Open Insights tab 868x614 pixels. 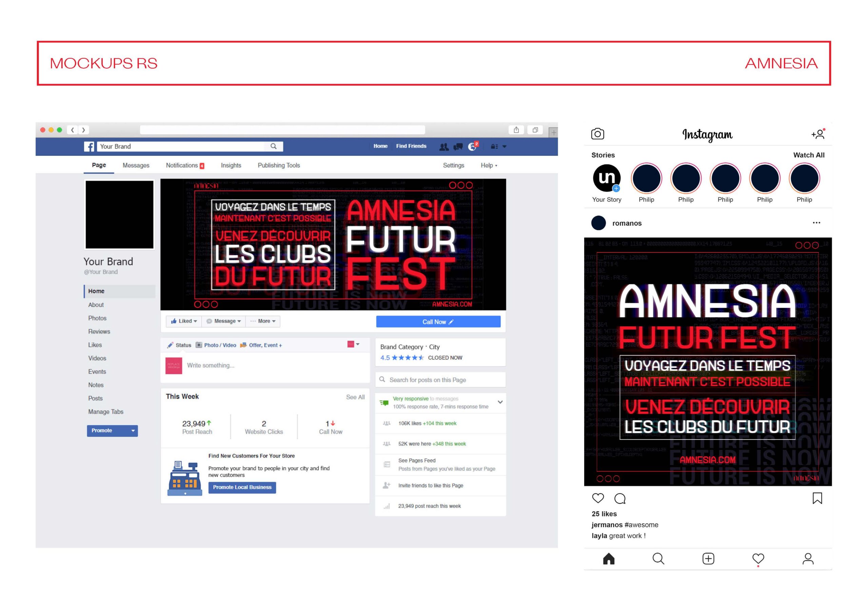[231, 165]
